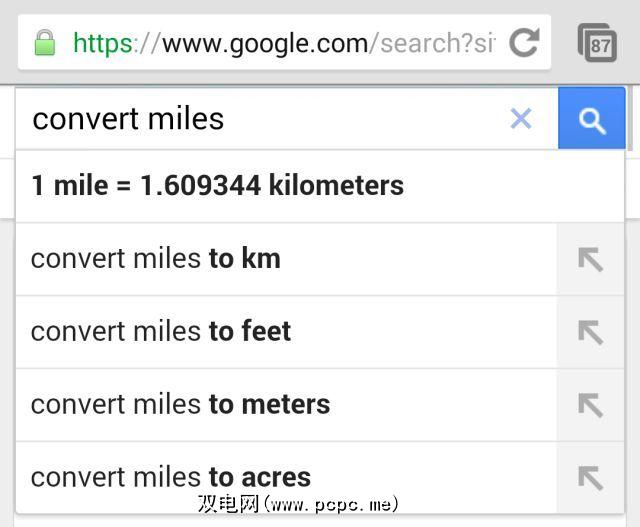Screen dimensions: 640x527
Task: Tap the fill-in arrow beside "to feet"
Action: [x=590, y=332]
